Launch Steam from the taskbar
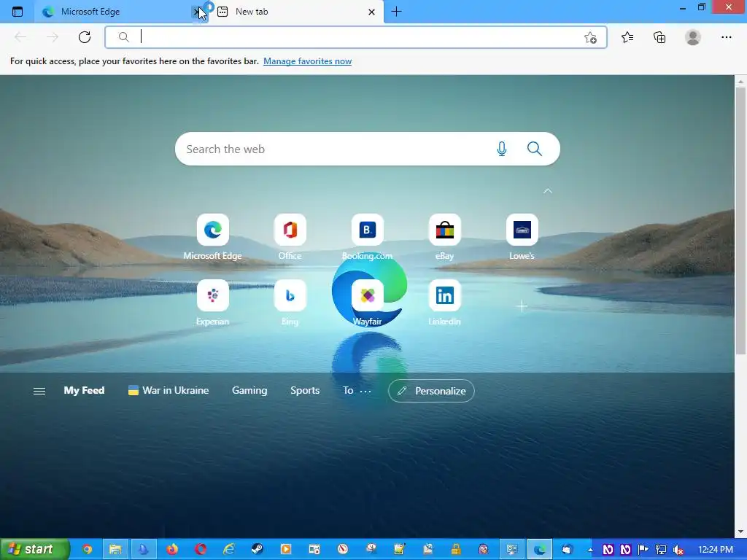This screenshot has width=747, height=560. click(258, 550)
